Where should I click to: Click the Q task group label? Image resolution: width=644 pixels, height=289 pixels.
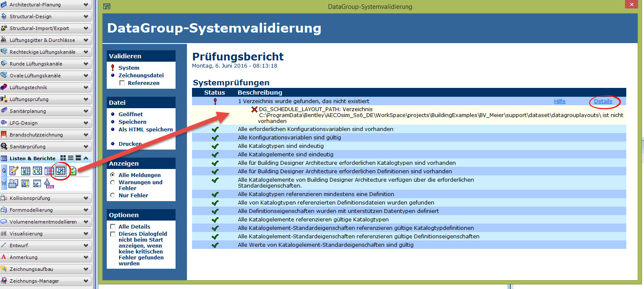coord(4,171)
